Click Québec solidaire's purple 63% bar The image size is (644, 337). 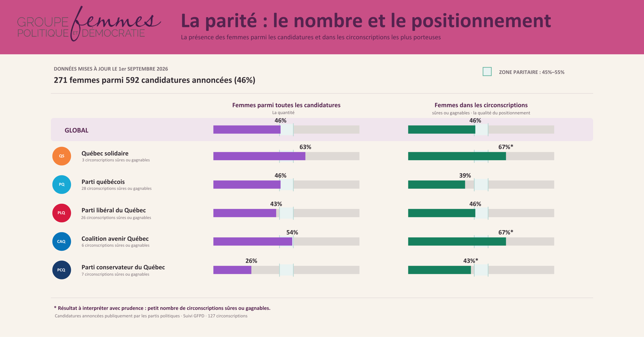[x=259, y=156]
